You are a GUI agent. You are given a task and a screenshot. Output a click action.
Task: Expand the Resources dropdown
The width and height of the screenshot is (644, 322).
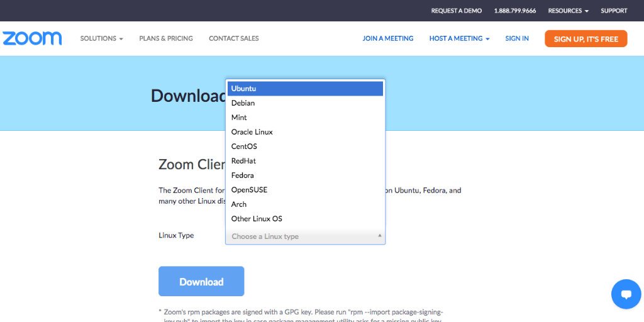(x=568, y=11)
